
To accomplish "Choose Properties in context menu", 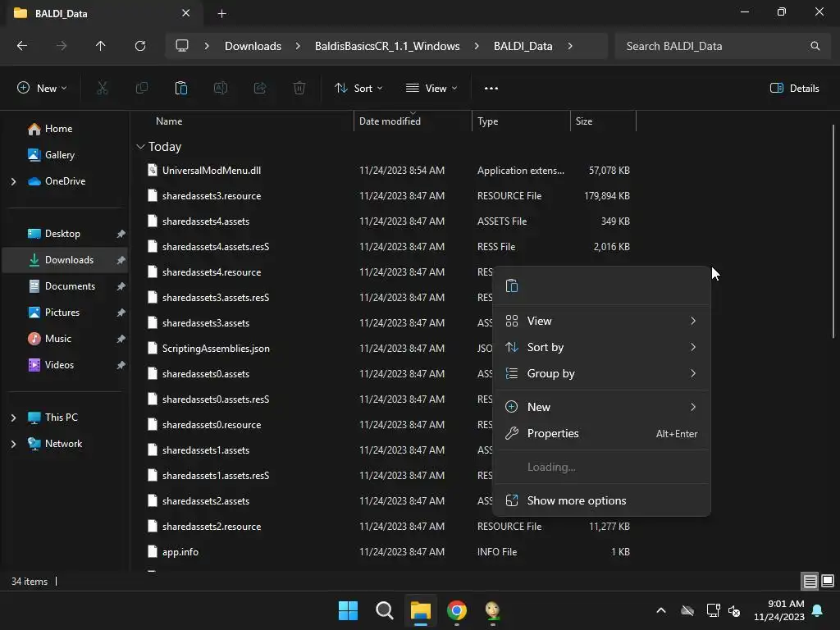I will [x=601, y=433].
